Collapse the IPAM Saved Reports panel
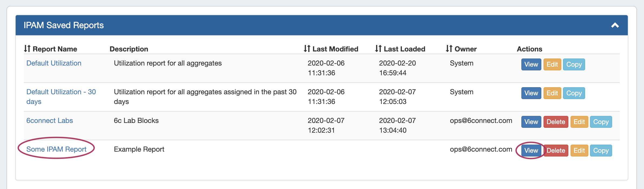 tap(615, 25)
